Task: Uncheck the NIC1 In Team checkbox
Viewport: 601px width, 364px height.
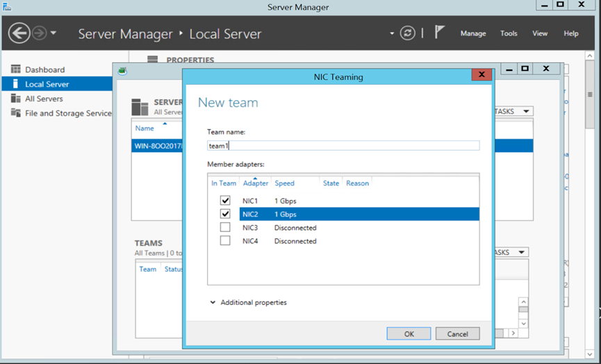Action: click(225, 200)
